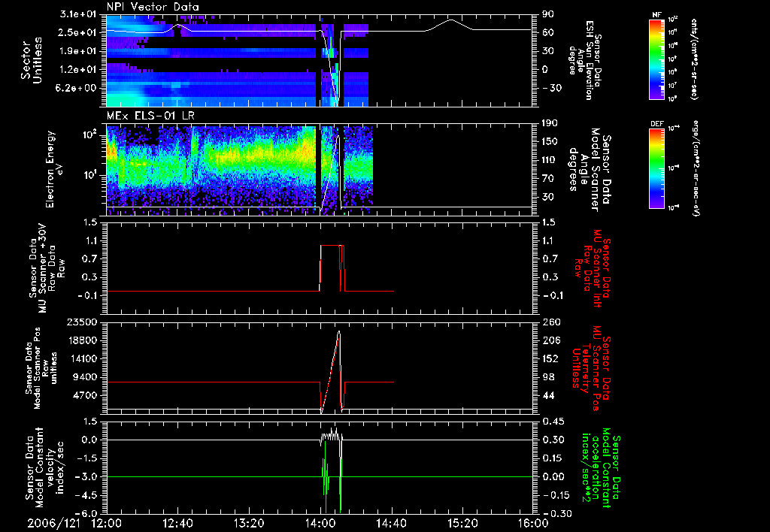
Task: Click the "152" telemetry tick value
Action: tap(551, 358)
